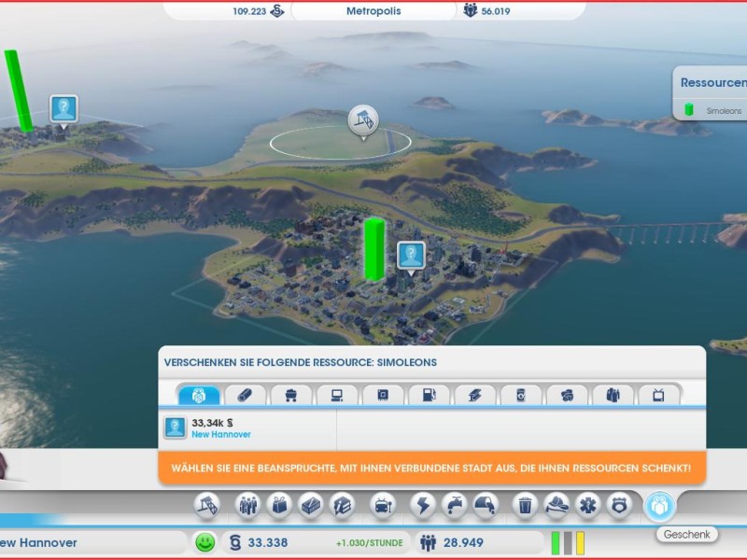Select the Simoleons resource tab
The image size is (747, 560).
coord(198,394)
